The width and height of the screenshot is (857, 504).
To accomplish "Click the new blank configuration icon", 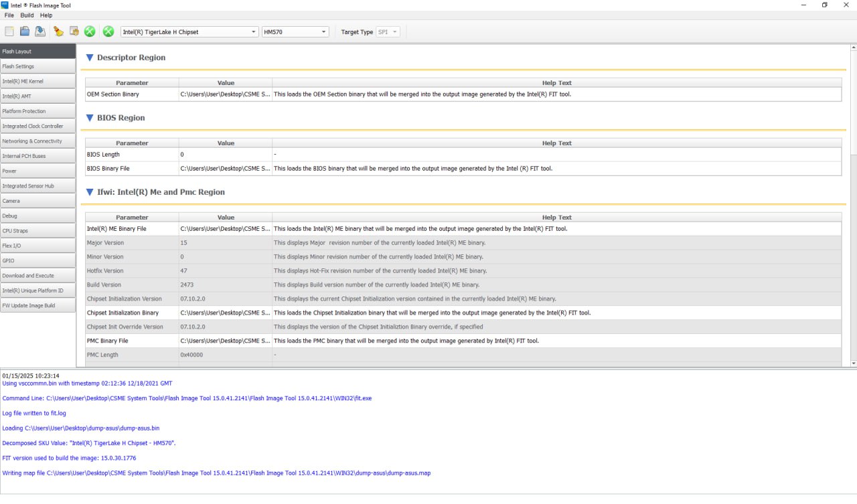I will point(9,31).
